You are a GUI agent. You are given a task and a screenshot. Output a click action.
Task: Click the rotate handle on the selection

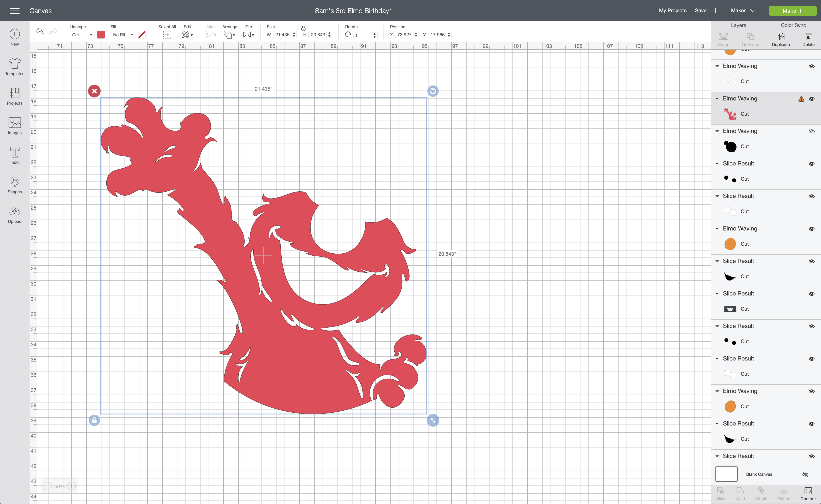[x=432, y=91]
